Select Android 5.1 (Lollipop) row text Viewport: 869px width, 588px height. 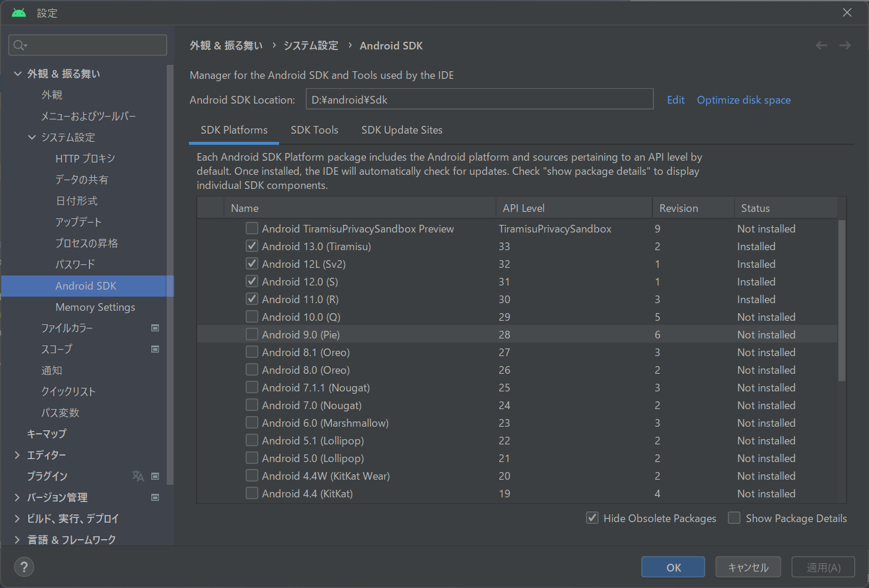(x=313, y=440)
